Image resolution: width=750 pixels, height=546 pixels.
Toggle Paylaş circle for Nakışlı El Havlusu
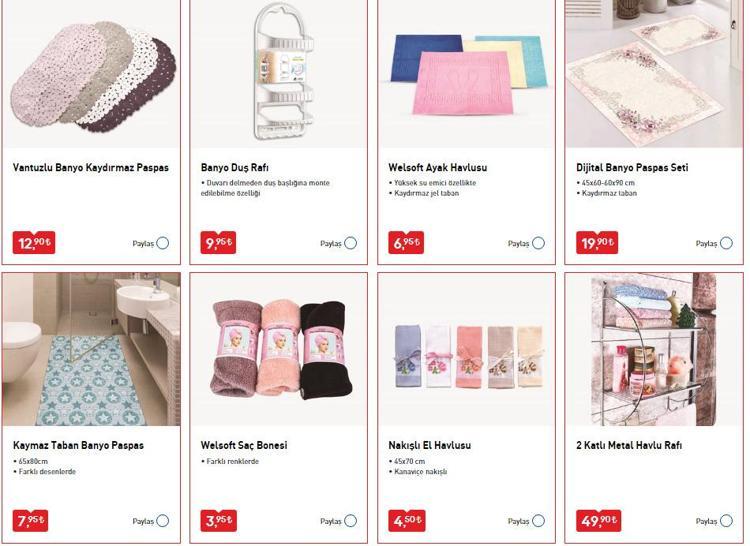[x=539, y=521]
